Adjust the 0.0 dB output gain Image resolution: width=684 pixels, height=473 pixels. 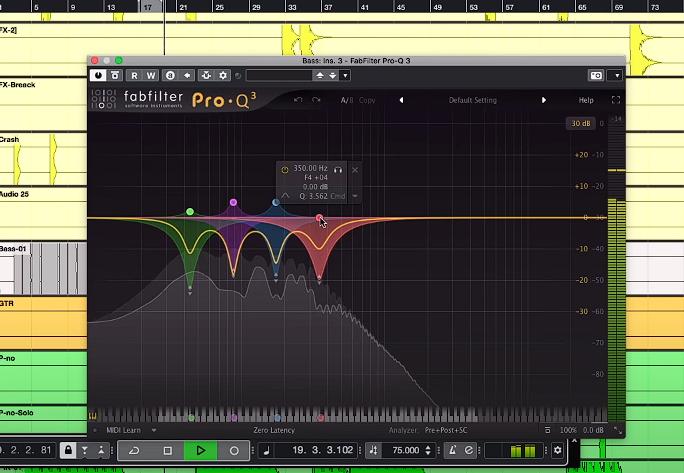(x=593, y=430)
